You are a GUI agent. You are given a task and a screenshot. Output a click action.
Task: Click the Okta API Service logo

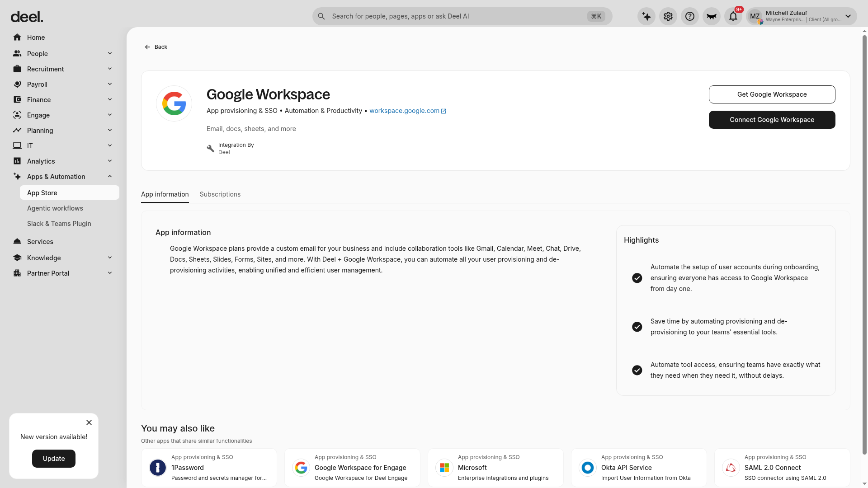tap(588, 468)
